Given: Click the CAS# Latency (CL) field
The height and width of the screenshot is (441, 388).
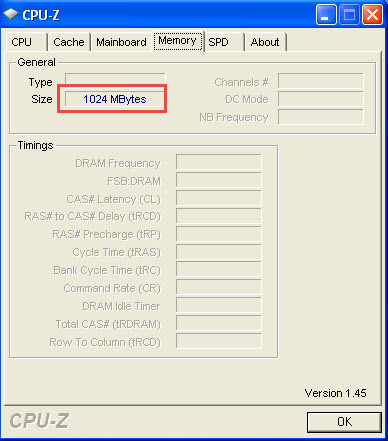Looking at the screenshot, I should coord(219,198).
